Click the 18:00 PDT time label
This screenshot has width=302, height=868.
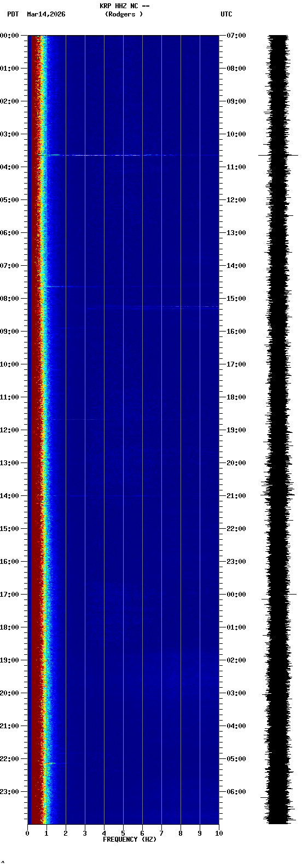[x=10, y=627]
